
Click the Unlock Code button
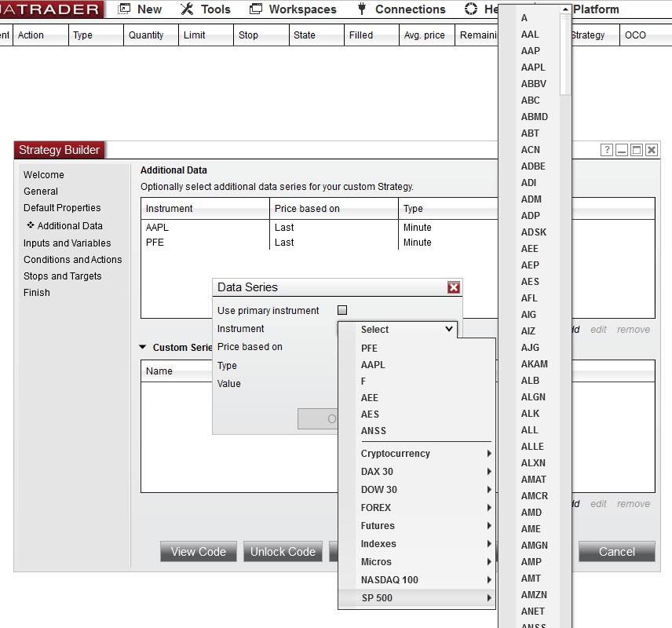(283, 551)
